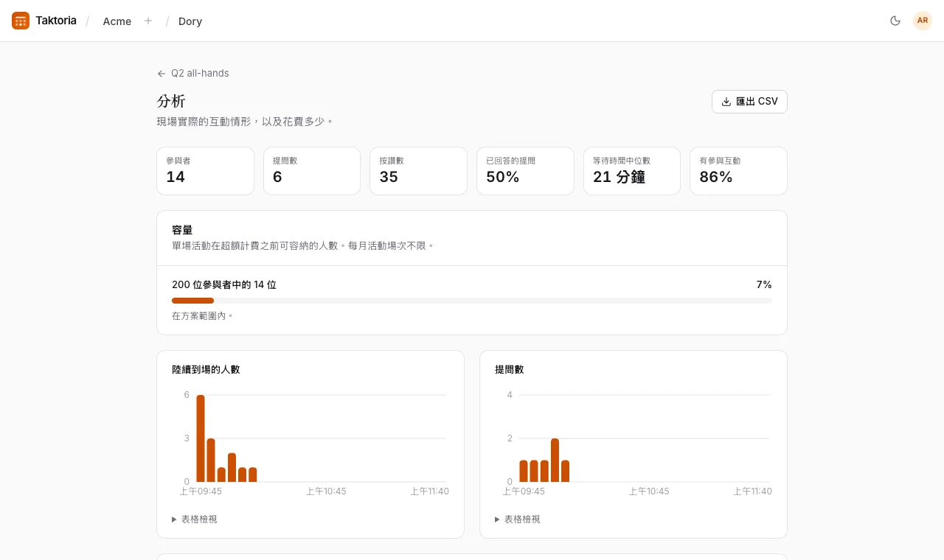Click the 提問數 6 stat card
Viewport: 944px width, 560px height.
click(312, 171)
